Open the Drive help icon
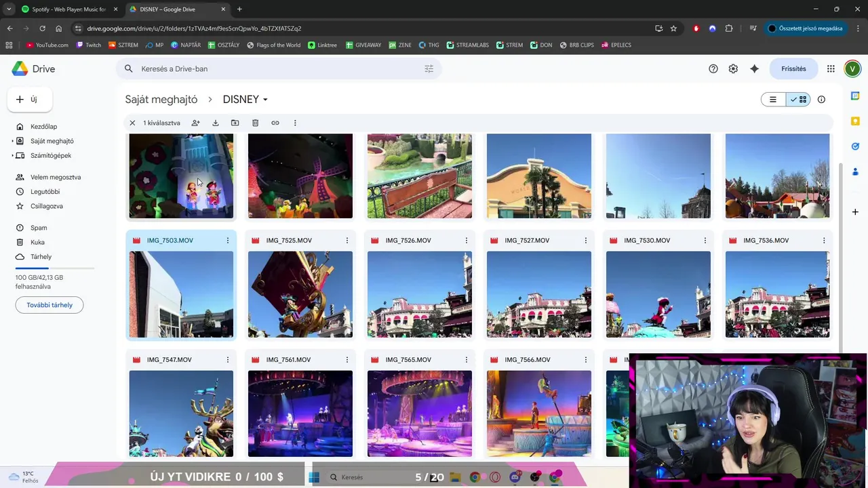The height and width of the screenshot is (488, 868). click(x=713, y=68)
